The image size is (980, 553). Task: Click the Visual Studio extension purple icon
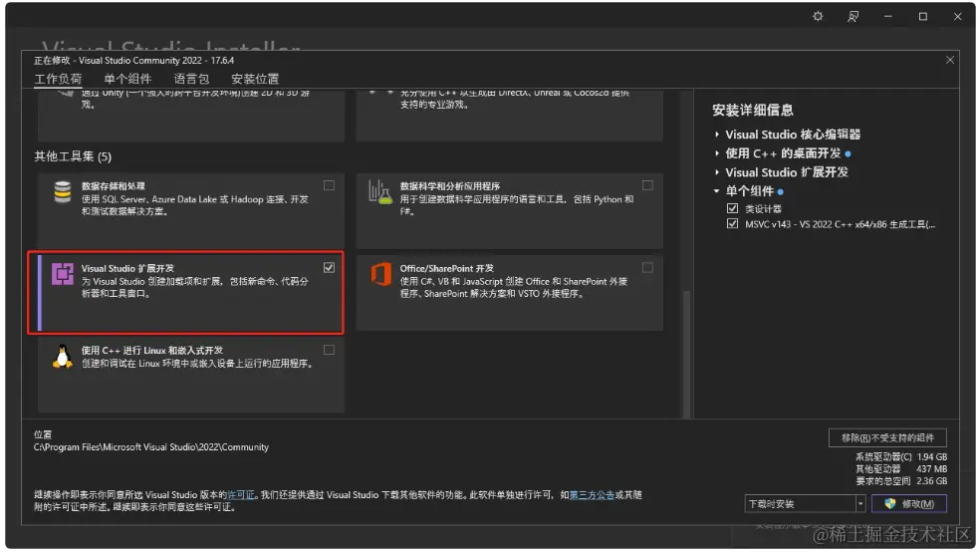63,274
